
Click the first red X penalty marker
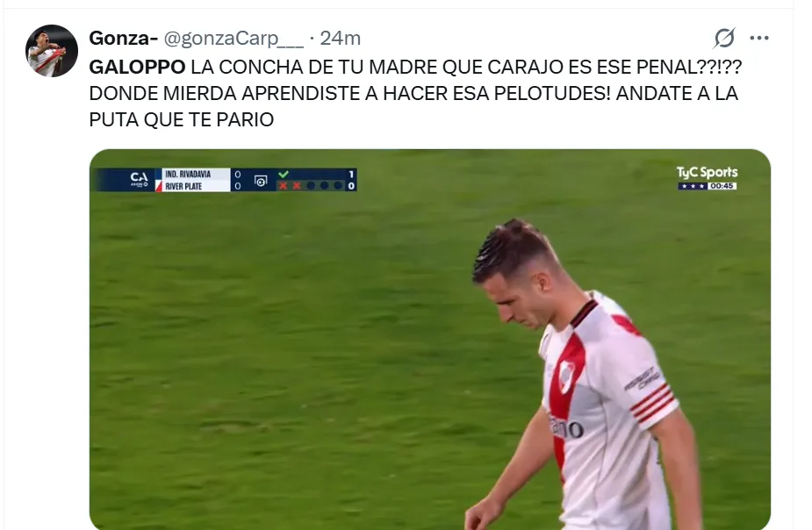(x=283, y=185)
